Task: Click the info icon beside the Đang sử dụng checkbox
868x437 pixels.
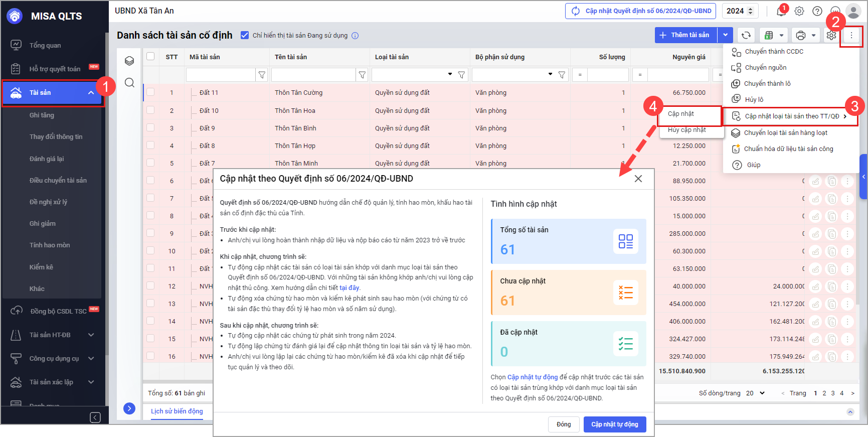Action: coord(355,36)
